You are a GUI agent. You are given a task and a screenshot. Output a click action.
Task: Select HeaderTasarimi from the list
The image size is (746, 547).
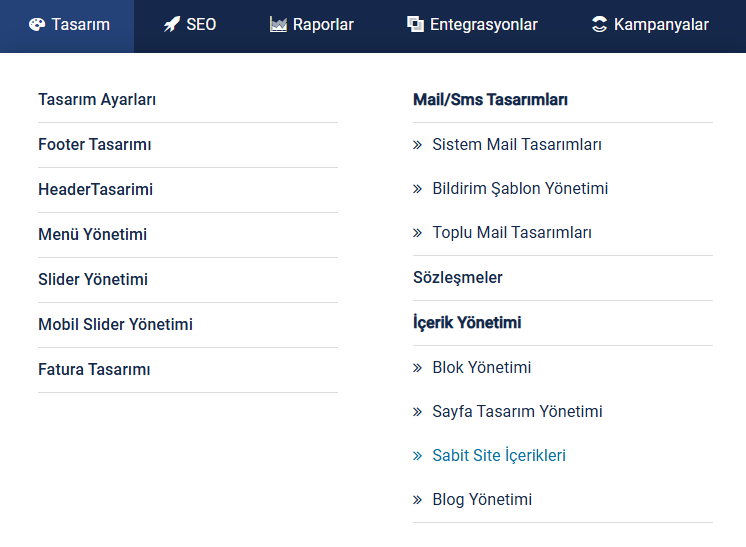pos(96,189)
